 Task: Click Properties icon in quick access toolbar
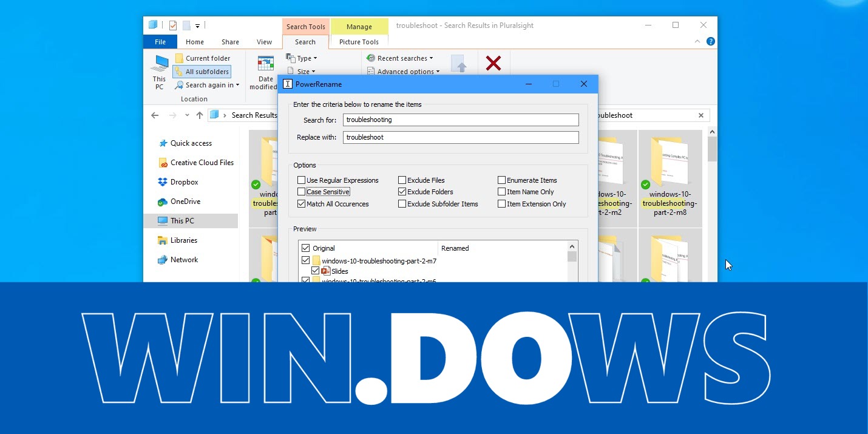point(173,25)
